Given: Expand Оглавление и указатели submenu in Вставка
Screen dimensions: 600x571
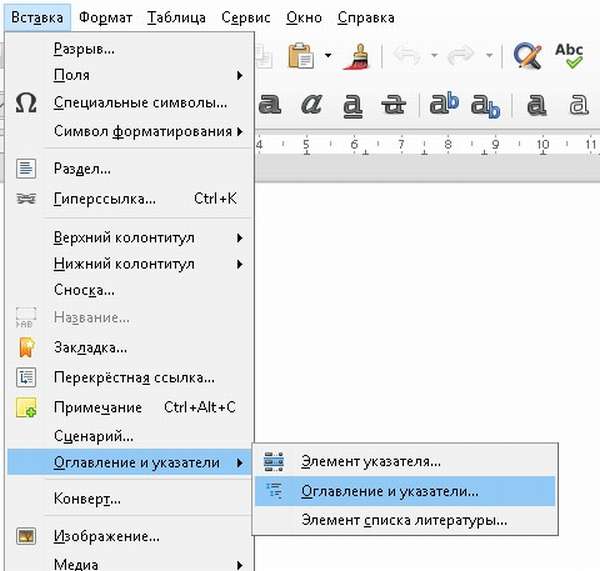Looking at the screenshot, I should (x=129, y=462).
